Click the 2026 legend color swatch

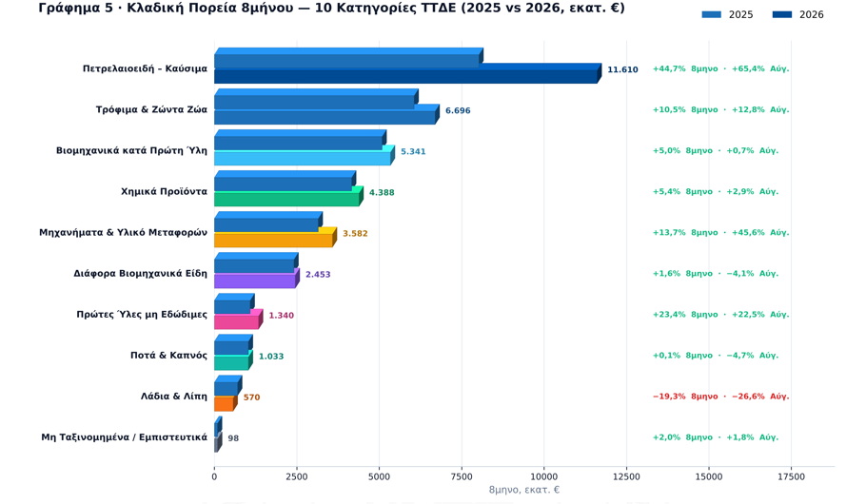782,15
